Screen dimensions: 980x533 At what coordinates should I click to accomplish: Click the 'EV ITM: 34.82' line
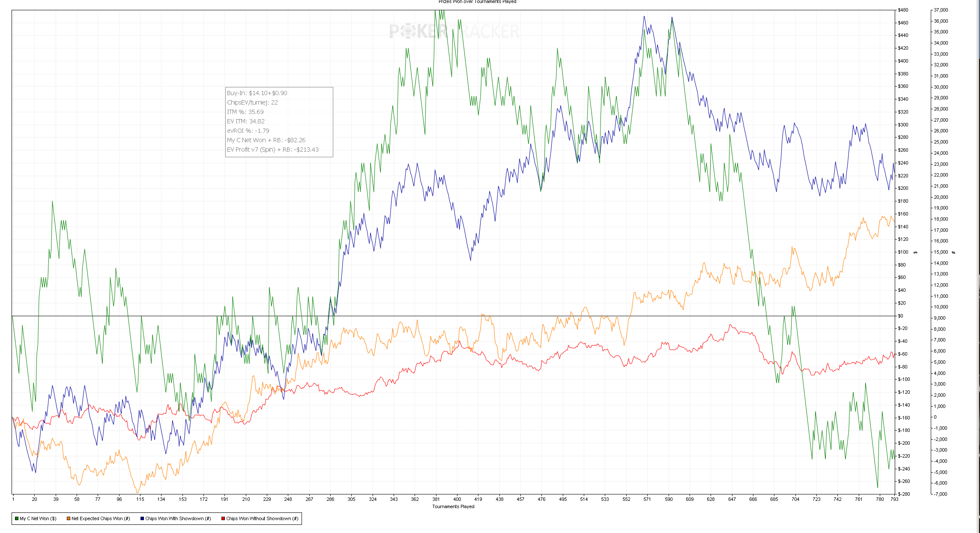tap(246, 121)
